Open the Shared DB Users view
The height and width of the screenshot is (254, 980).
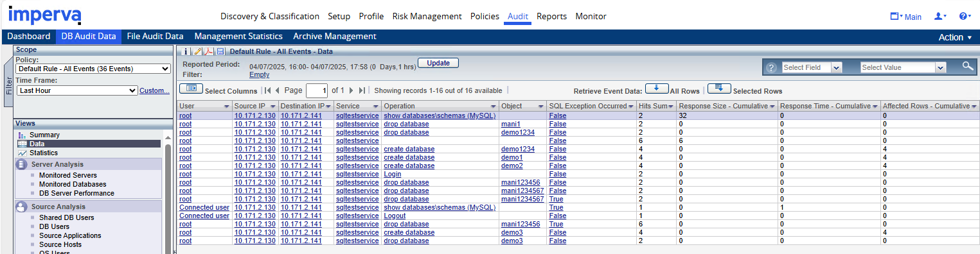67,217
